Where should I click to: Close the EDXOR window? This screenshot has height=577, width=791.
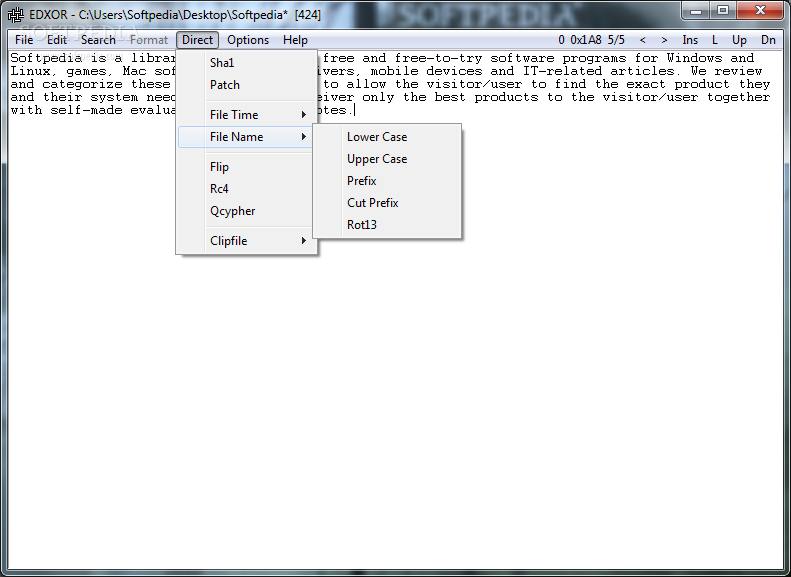[760, 11]
